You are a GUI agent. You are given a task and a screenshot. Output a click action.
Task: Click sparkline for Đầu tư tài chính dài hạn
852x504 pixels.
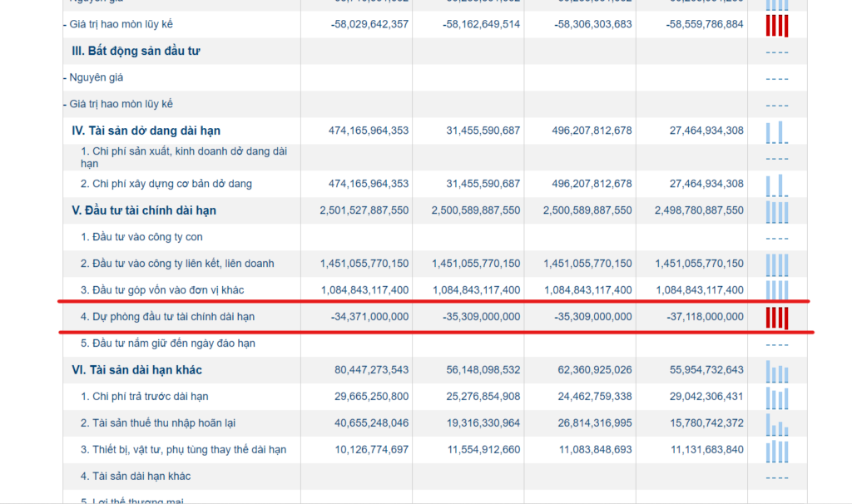777,212
